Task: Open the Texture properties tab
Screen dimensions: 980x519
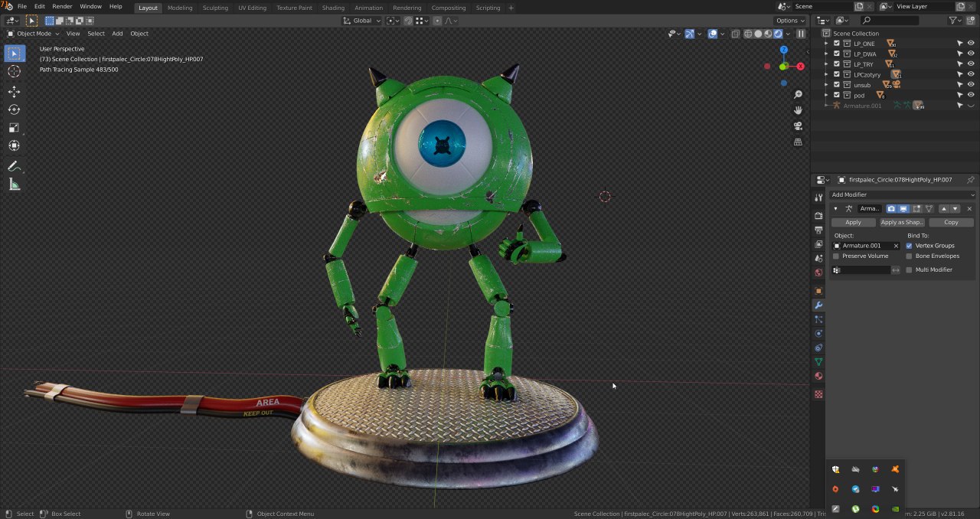Action: pos(818,394)
